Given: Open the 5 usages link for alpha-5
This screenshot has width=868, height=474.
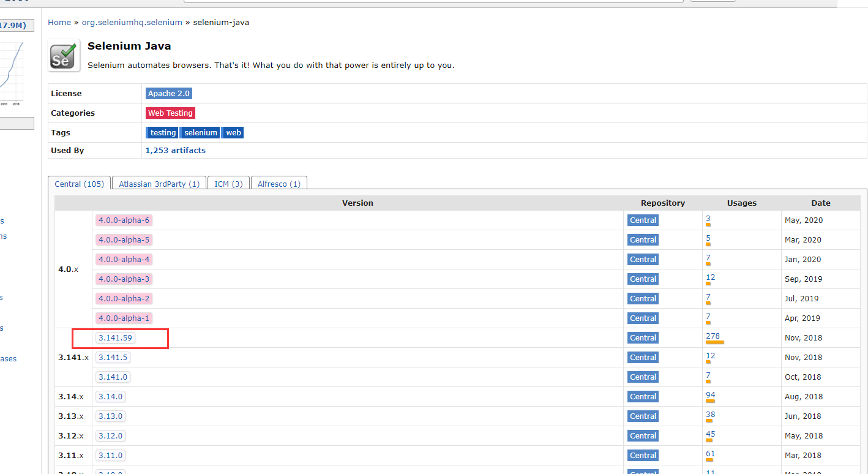Looking at the screenshot, I should click(x=708, y=238).
